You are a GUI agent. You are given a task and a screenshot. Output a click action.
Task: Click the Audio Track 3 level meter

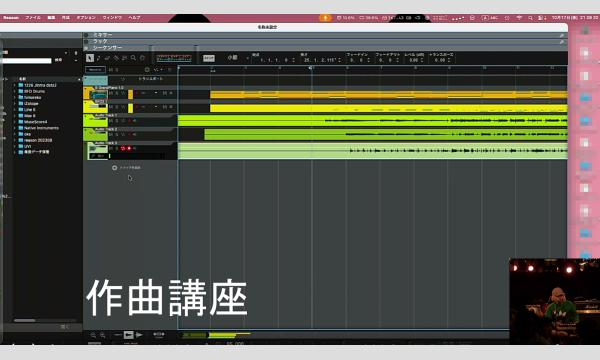(x=137, y=156)
